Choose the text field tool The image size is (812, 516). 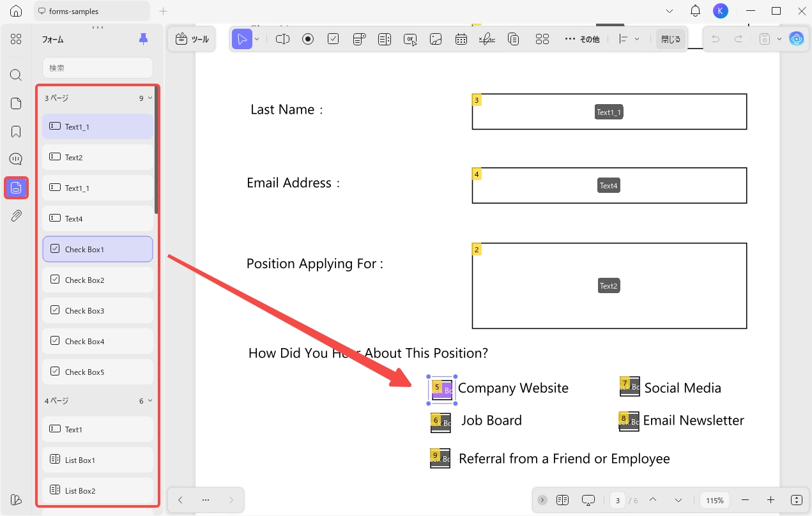coord(282,39)
